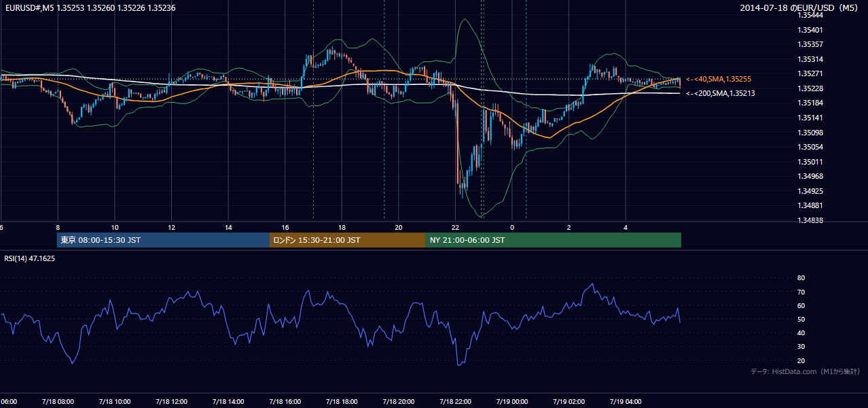The width and height of the screenshot is (868, 408).
Task: Click price axis value 1.35011
Action: (x=810, y=162)
